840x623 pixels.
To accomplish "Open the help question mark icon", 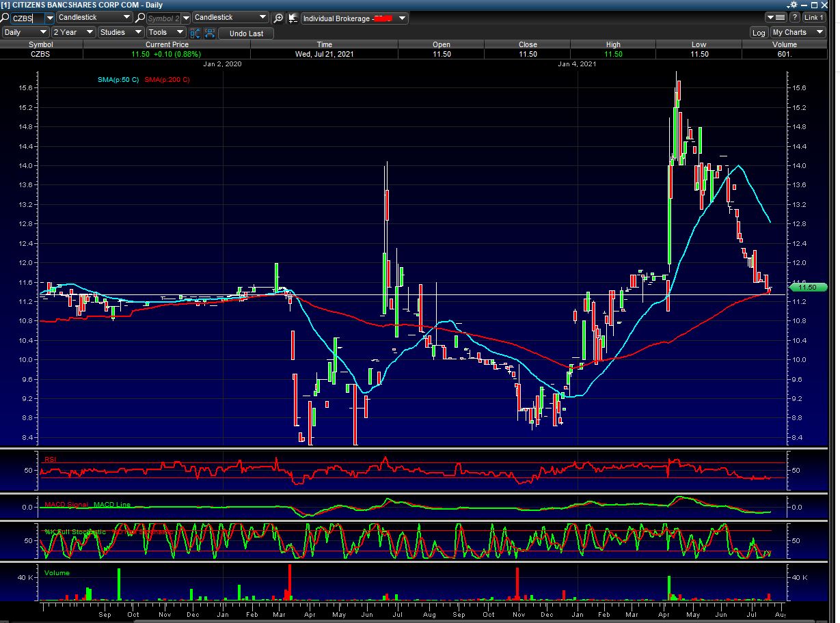I will click(795, 18).
